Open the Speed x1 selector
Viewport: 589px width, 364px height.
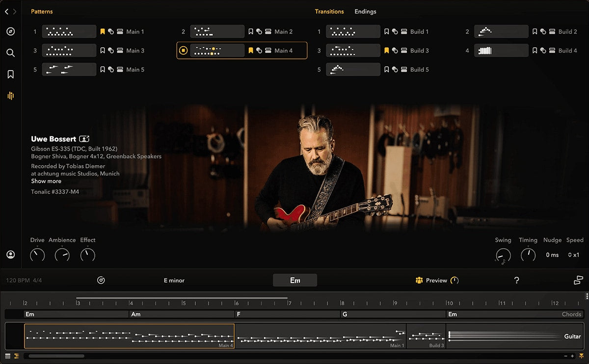point(574,255)
